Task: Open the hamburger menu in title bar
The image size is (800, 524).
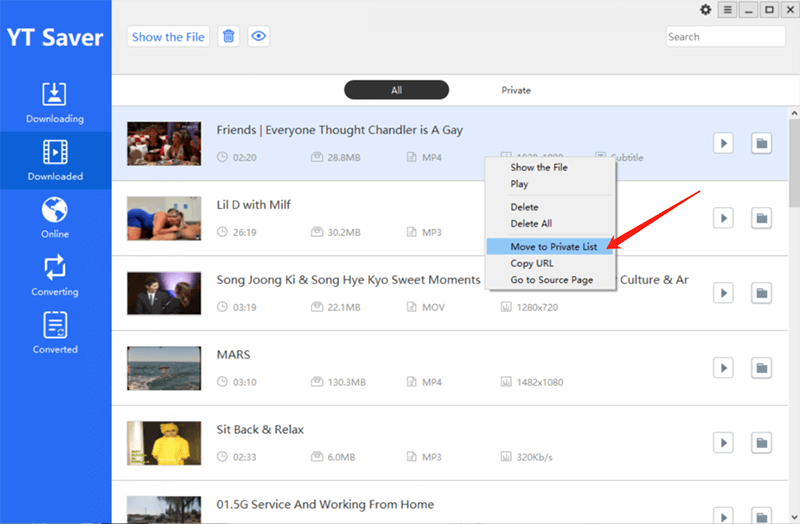Action: pos(728,10)
